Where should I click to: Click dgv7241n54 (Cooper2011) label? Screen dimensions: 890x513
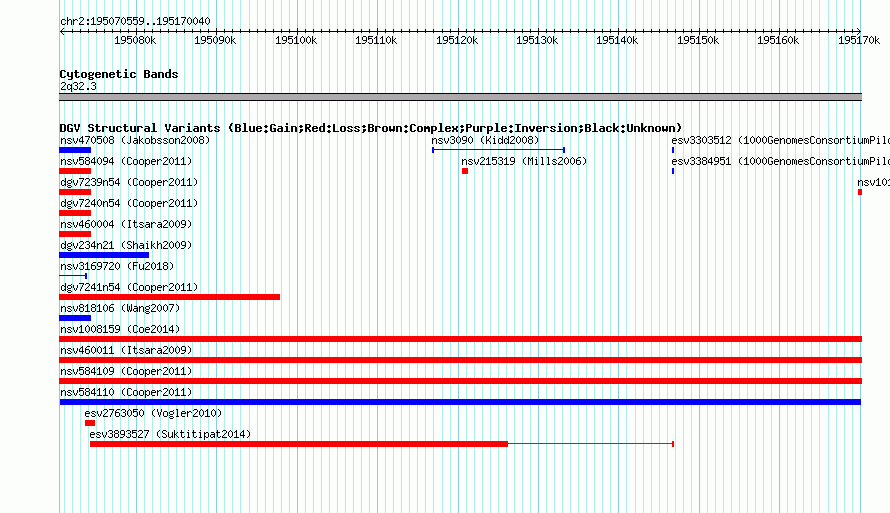point(129,287)
